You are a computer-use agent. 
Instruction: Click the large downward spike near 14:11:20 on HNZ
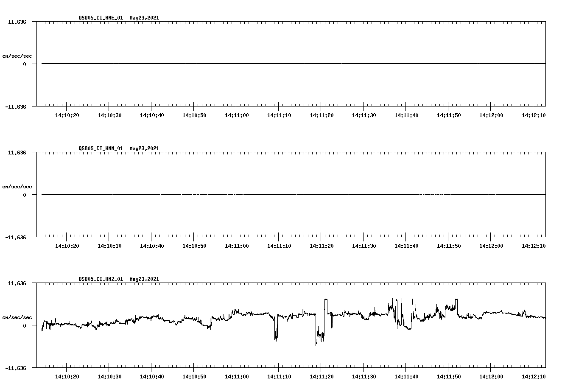317,337
